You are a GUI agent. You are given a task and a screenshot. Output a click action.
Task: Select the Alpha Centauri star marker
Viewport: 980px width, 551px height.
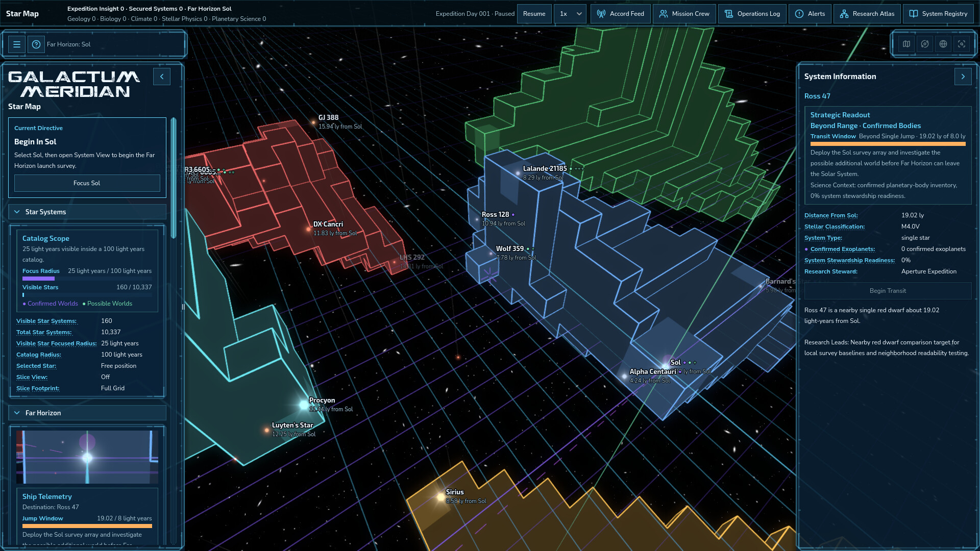click(x=624, y=376)
